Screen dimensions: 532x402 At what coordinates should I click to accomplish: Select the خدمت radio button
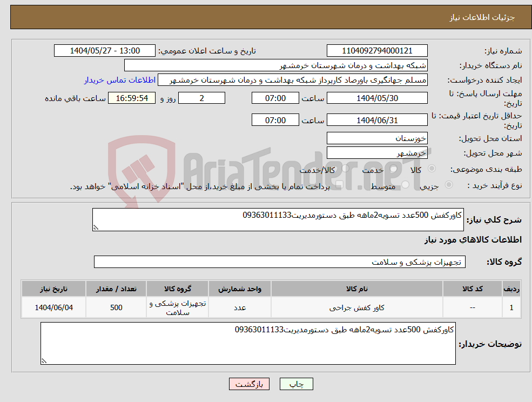coord(392,168)
